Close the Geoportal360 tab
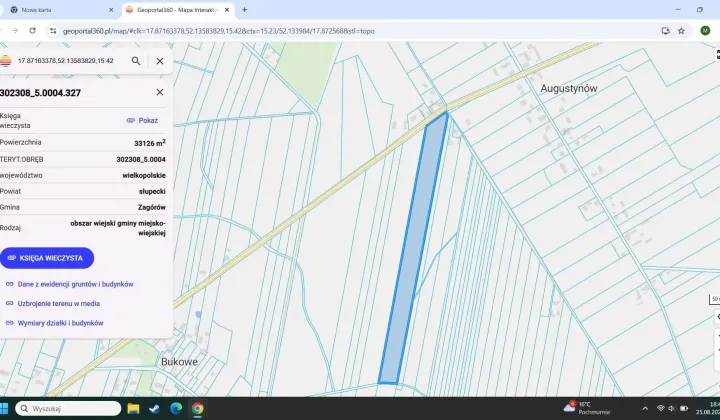This screenshot has width=720, height=420. pyautogui.click(x=227, y=10)
